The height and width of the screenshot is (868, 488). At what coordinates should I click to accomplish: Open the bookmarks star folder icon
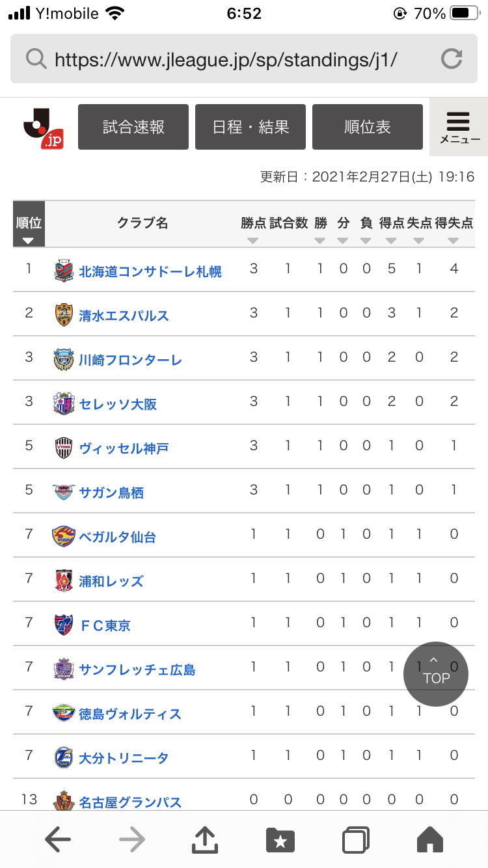point(280,840)
